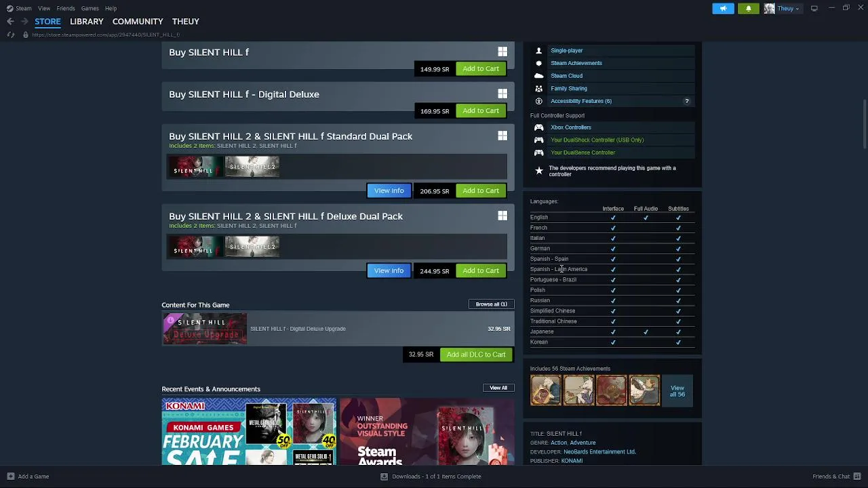Switch to the COMMUNITY tab

pos(138,22)
